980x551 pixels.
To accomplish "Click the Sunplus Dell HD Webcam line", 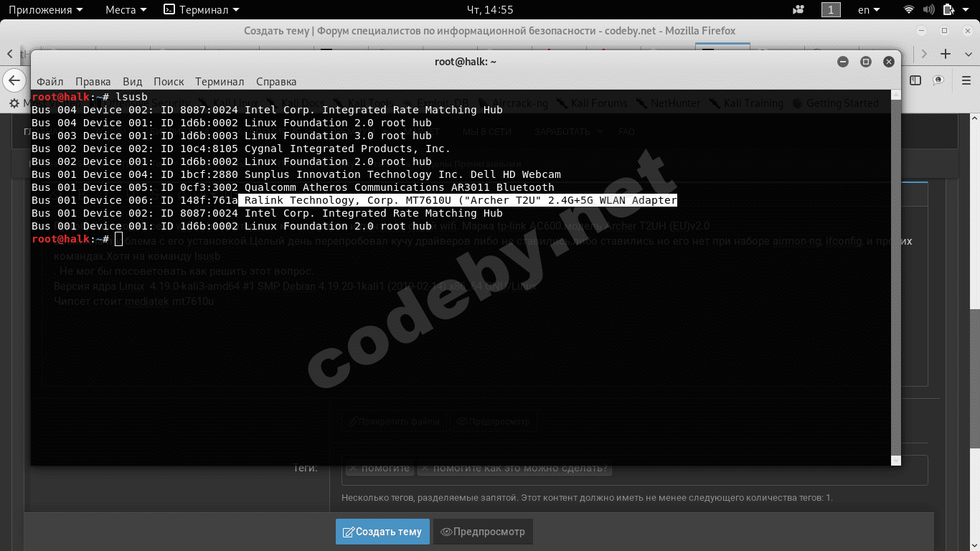I will [296, 174].
